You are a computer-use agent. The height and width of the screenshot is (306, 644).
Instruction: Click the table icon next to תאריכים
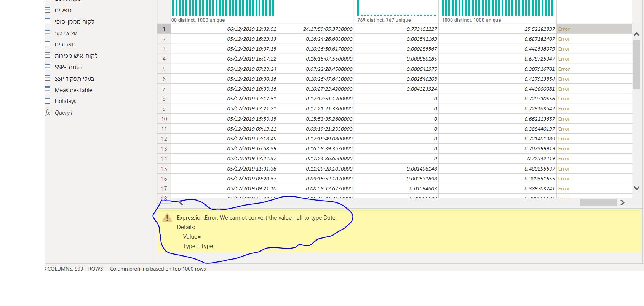pyautogui.click(x=48, y=44)
